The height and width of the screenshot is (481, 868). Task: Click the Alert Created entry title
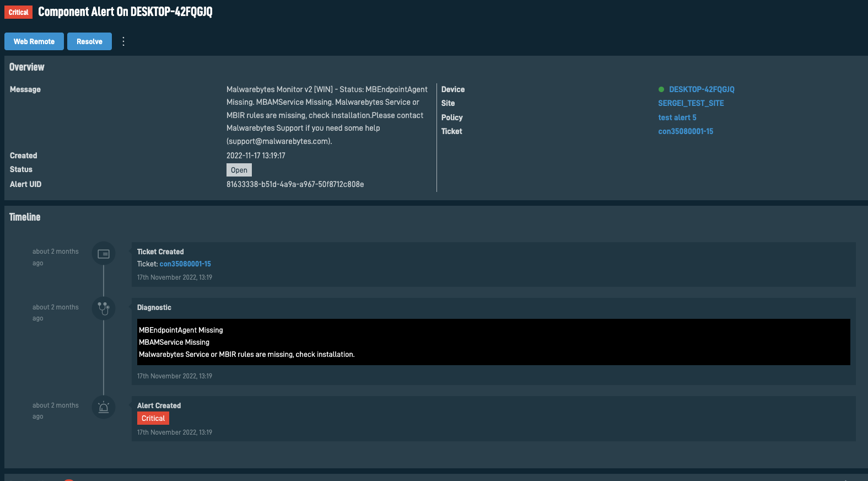click(x=159, y=405)
